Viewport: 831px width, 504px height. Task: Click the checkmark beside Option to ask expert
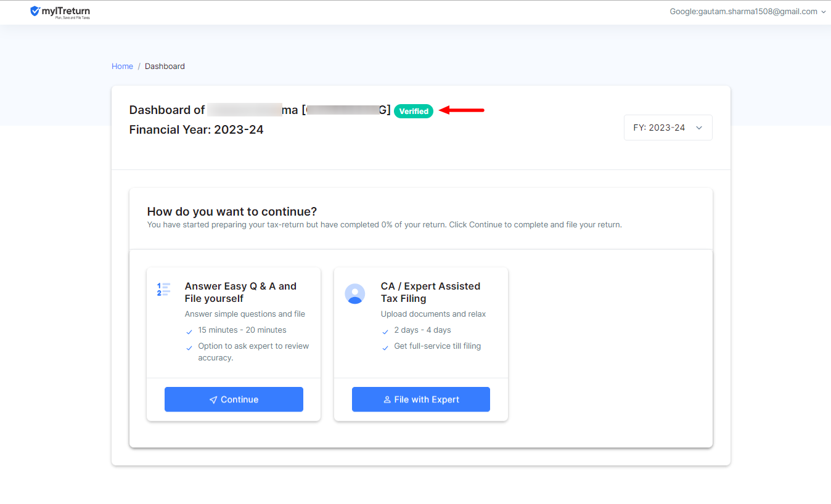[189, 348]
